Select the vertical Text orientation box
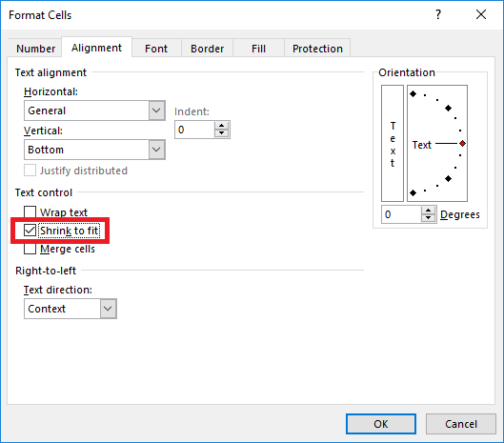Image resolution: width=504 pixels, height=443 pixels. pyautogui.click(x=393, y=144)
